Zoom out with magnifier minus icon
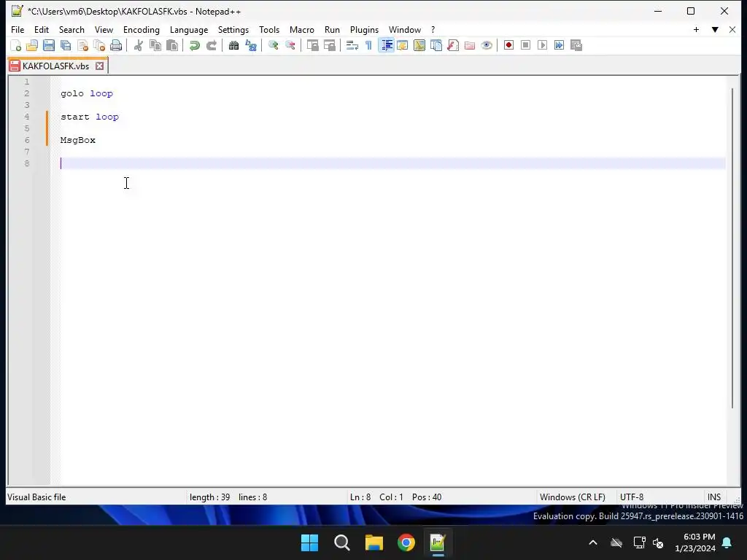 tap(290, 45)
